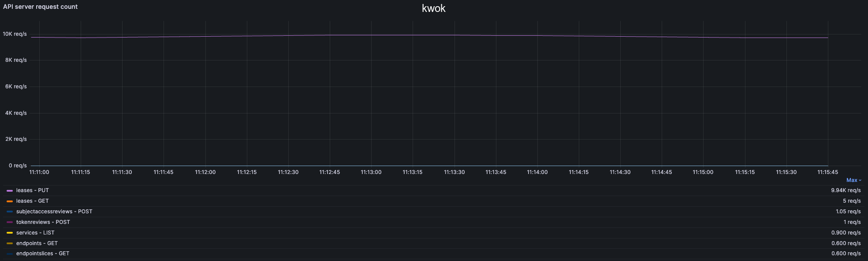Toggle visibility of leases - PUT series
Image resolution: width=868 pixels, height=261 pixels.
pos(32,190)
